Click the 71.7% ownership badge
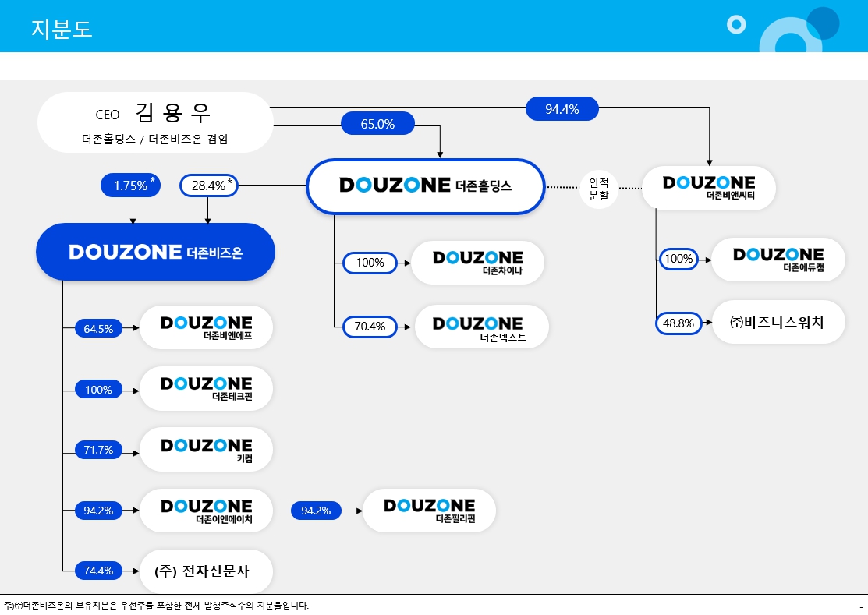The width and height of the screenshot is (868, 615). [98, 451]
